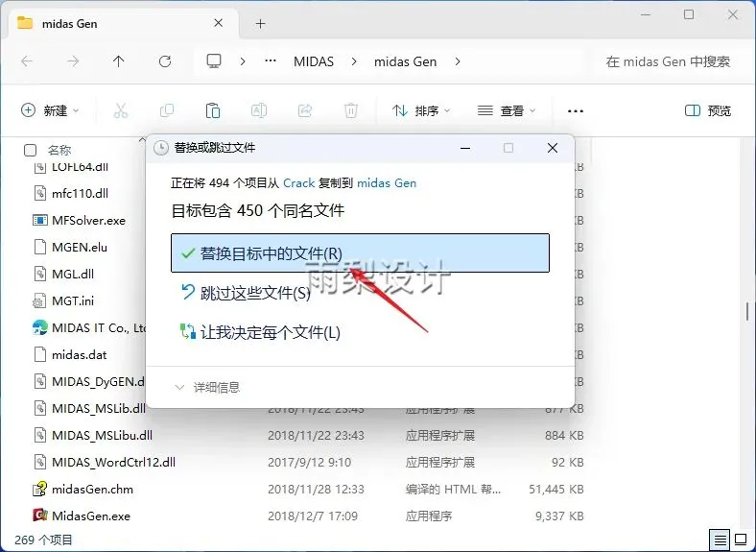756x552 pixels.
Task: Sort by the 名称 column header
Action: (x=59, y=150)
